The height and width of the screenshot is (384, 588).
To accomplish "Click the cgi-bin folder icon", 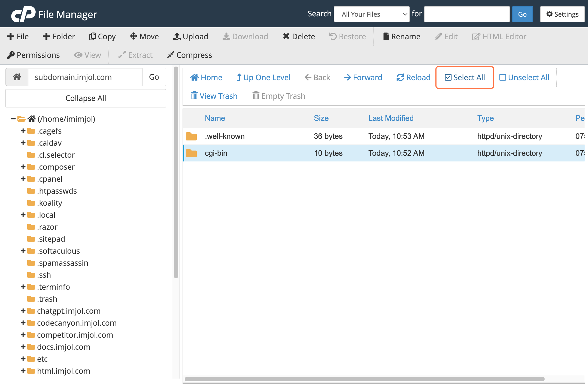I will [x=191, y=153].
